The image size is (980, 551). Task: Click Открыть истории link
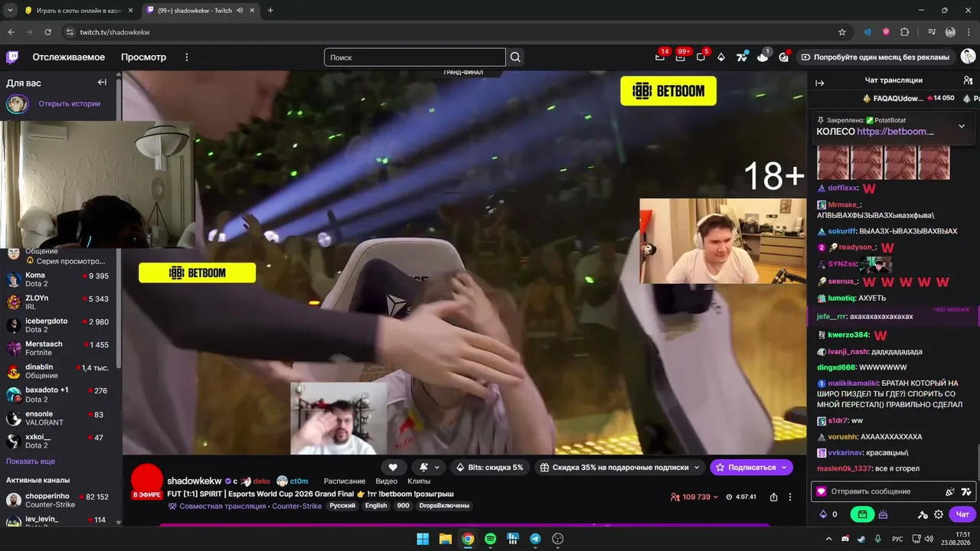tap(70, 104)
